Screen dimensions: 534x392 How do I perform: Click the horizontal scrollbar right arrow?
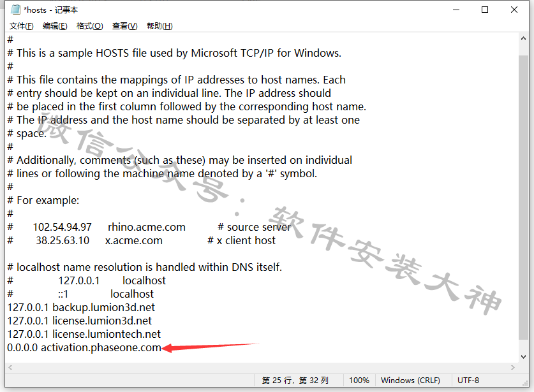pyautogui.click(x=513, y=368)
